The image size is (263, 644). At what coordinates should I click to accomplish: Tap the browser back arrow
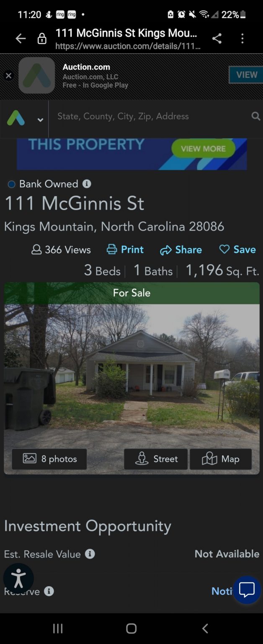click(x=21, y=39)
